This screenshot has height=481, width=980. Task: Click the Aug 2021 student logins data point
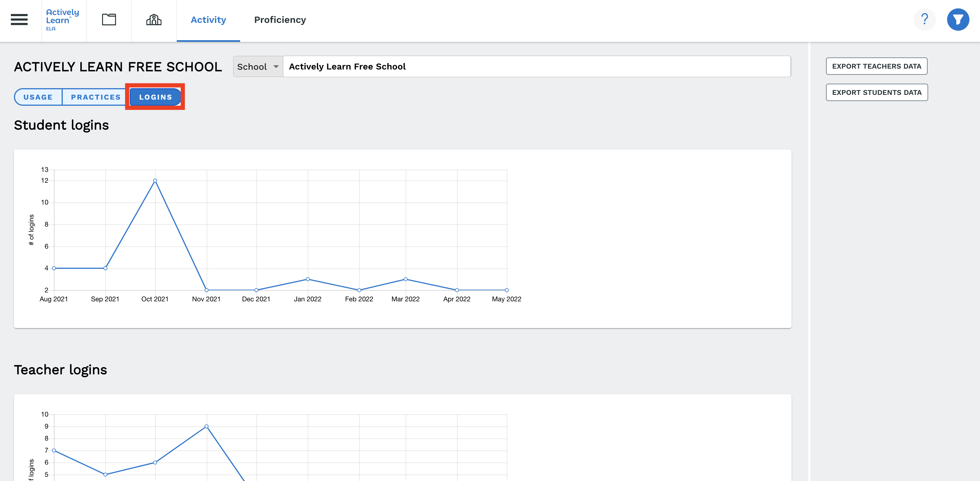(54, 268)
